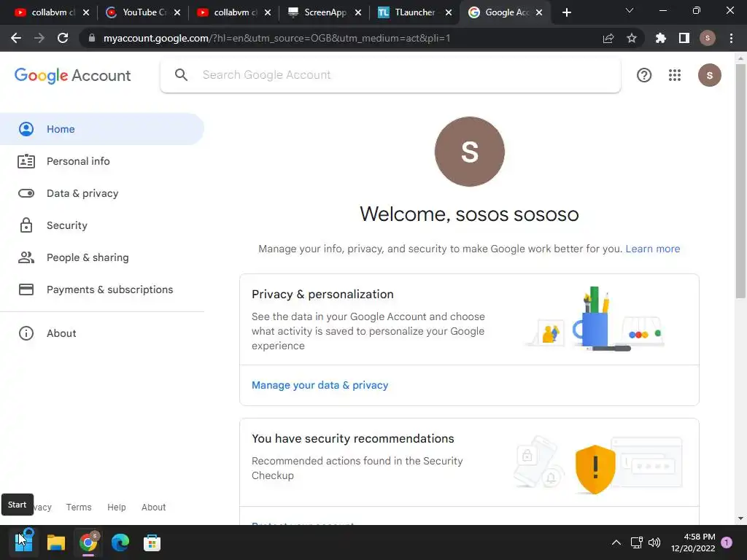Open the Chrome extensions puzzle icon
This screenshot has width=747, height=560.
[x=661, y=38]
